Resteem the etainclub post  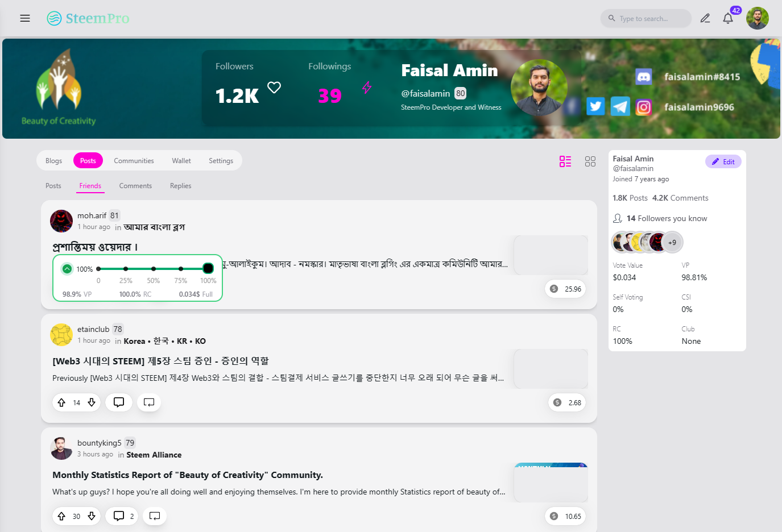(149, 402)
